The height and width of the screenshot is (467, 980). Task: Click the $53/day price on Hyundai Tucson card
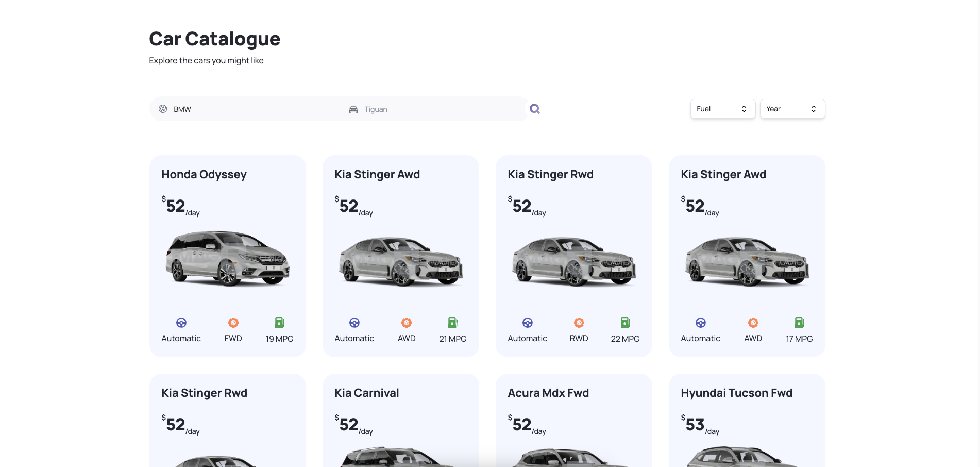point(700,425)
